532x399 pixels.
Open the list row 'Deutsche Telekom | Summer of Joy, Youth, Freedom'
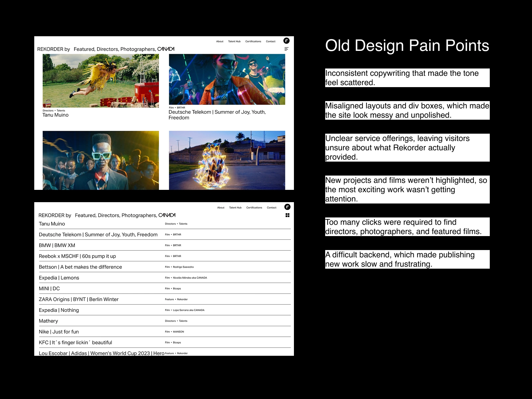coord(165,234)
